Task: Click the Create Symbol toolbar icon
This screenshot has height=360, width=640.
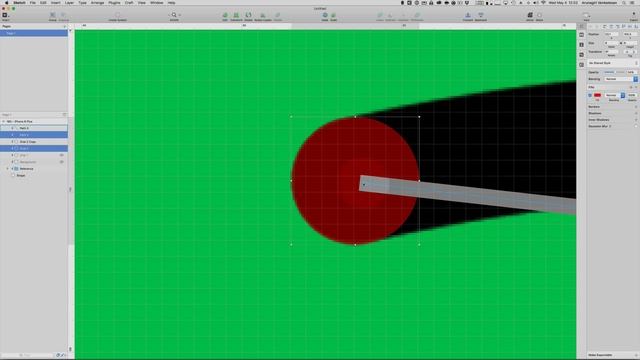Action: coord(118,16)
